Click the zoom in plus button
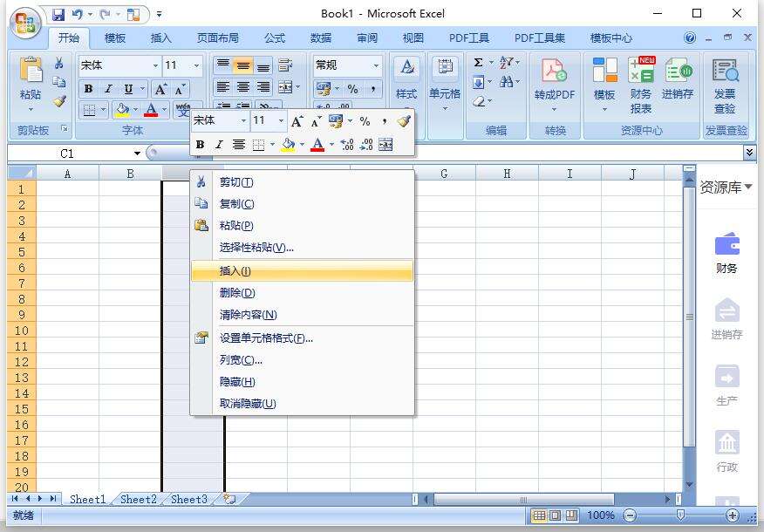Image resolution: width=764 pixels, height=532 pixels. pos(733,515)
